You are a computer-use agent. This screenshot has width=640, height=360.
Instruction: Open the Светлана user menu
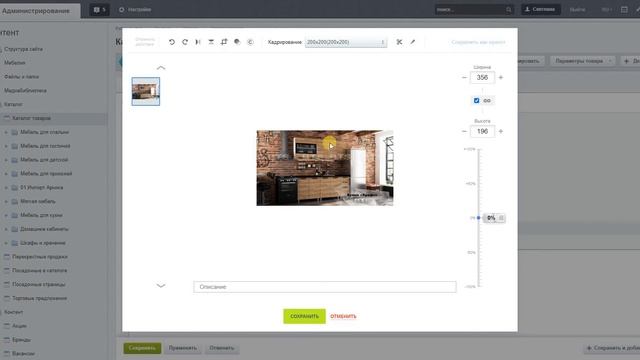(540, 9)
